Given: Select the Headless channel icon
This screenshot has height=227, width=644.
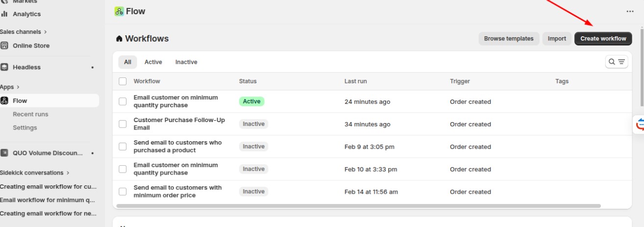Looking at the screenshot, I should [4, 67].
